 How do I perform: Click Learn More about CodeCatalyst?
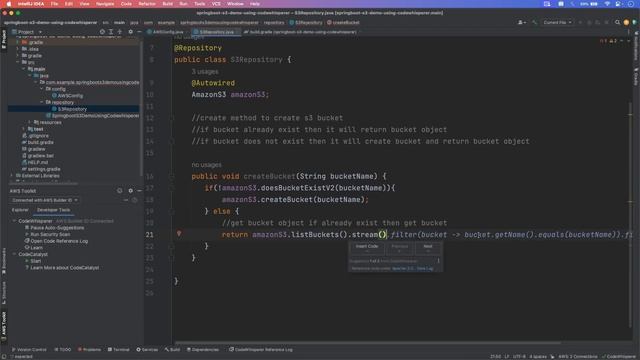click(x=62, y=268)
